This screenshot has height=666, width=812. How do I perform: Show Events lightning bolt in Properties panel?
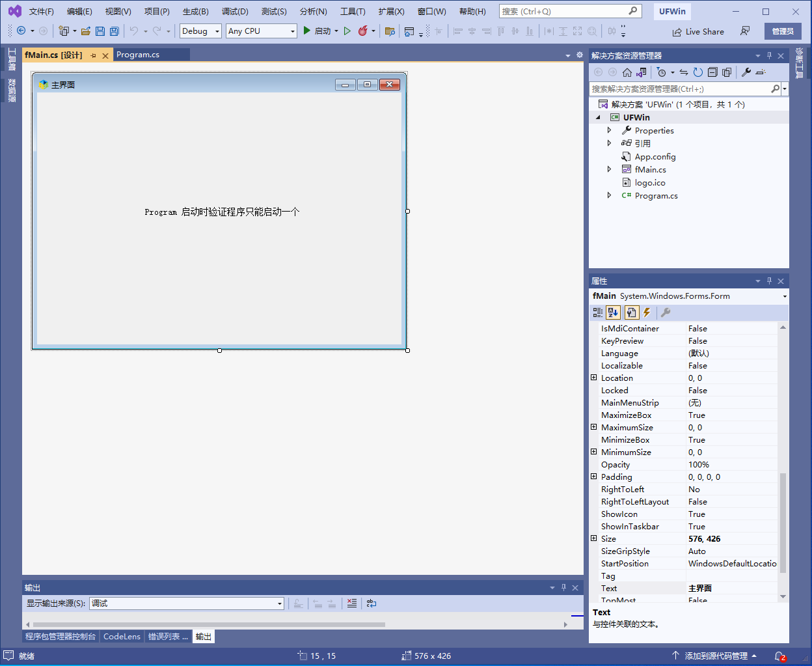click(647, 312)
